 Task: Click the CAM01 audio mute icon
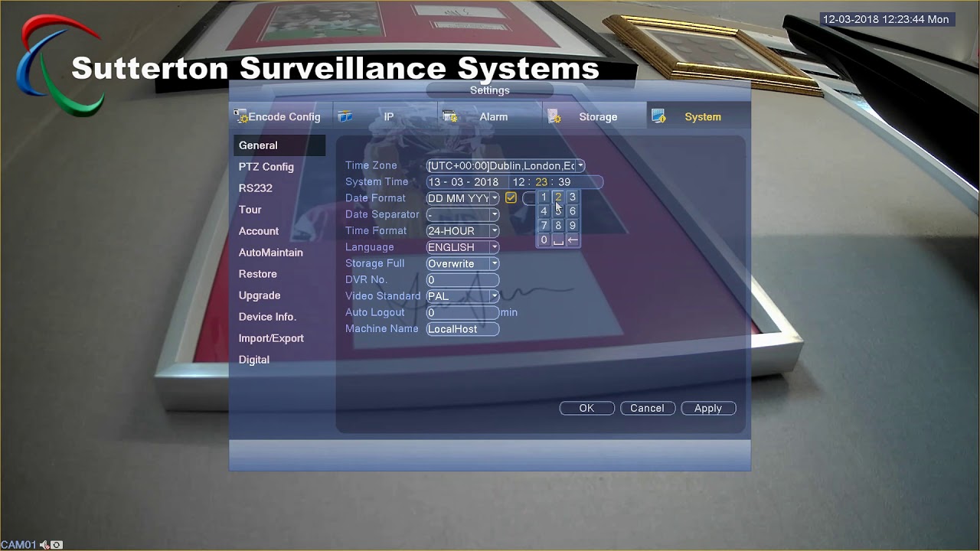click(x=45, y=545)
